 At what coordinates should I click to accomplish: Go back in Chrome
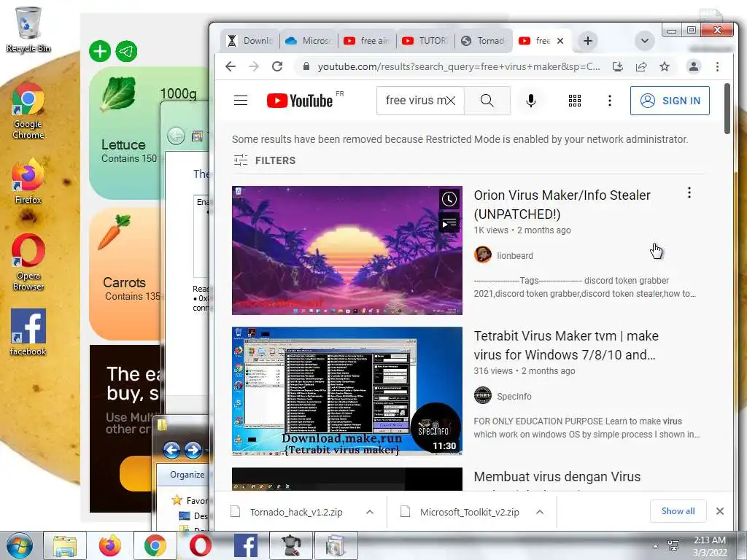pyautogui.click(x=231, y=66)
